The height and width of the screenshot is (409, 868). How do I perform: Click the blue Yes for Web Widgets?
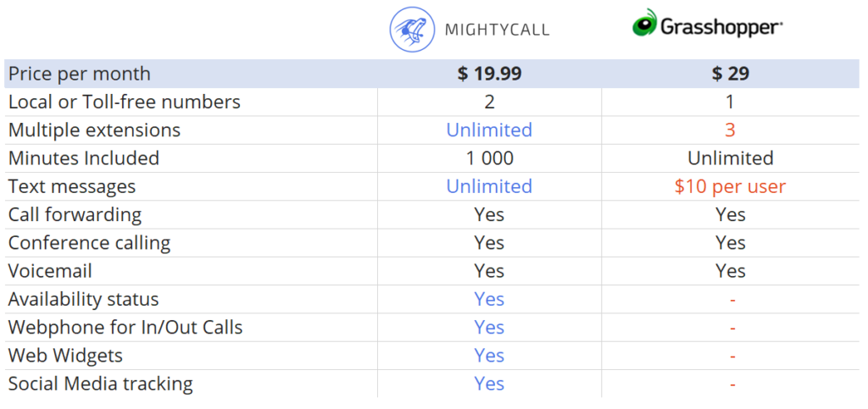tap(489, 356)
